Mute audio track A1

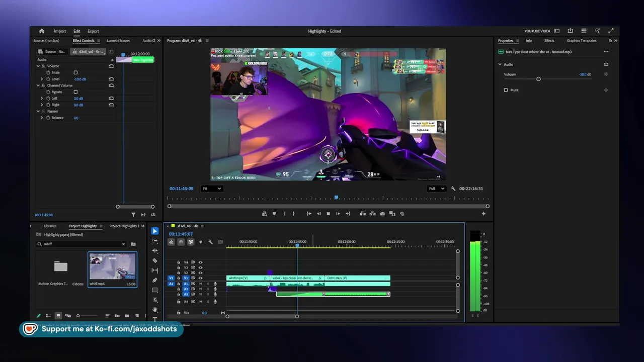(x=201, y=284)
